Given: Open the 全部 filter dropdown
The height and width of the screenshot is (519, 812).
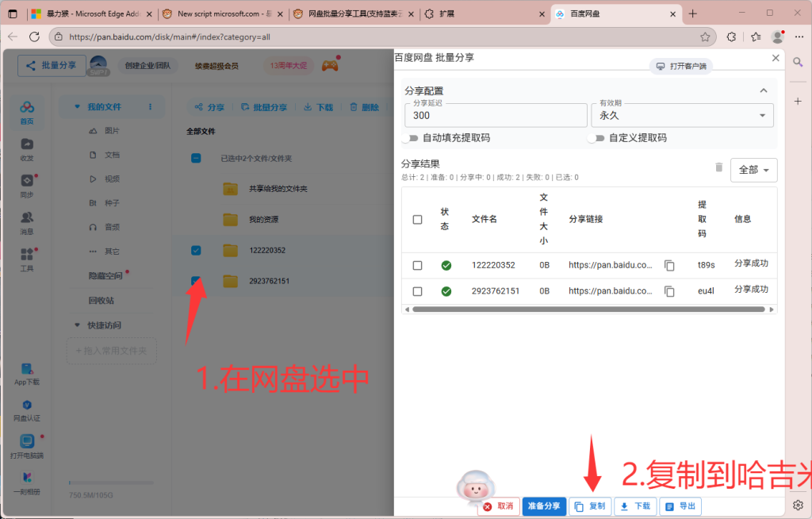Looking at the screenshot, I should [753, 169].
